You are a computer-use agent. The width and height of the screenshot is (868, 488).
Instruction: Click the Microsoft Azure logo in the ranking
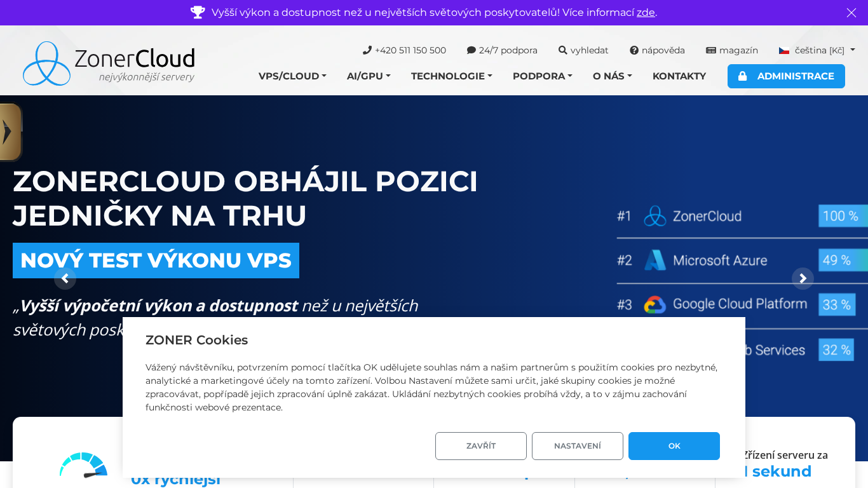655,261
